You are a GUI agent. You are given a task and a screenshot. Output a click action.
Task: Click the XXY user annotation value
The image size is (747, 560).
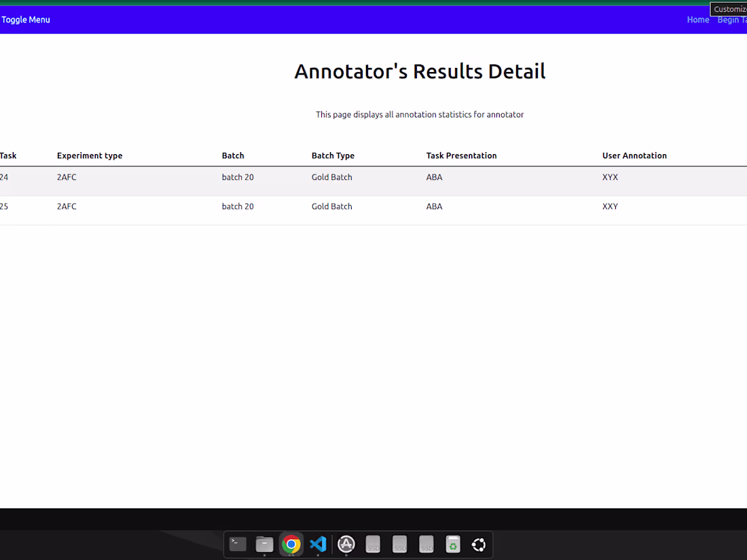610,206
